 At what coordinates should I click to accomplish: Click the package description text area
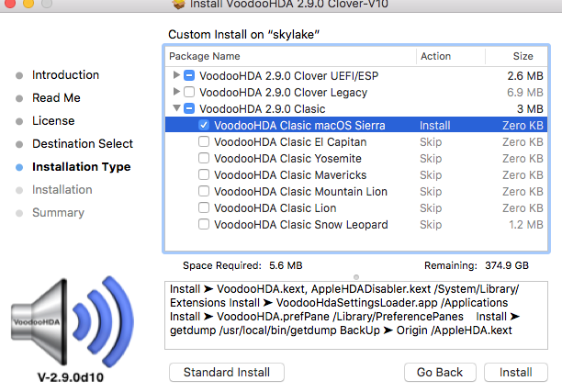point(355,315)
